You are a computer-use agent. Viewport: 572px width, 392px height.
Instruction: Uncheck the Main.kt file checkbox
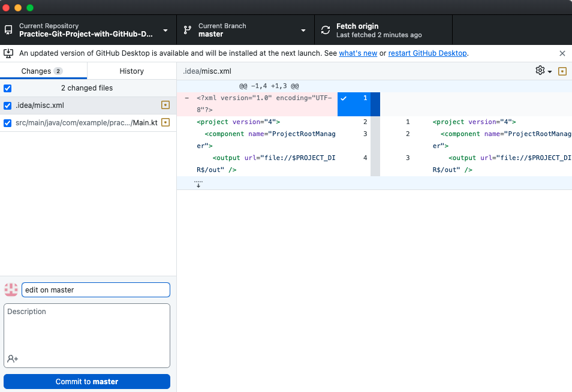[8, 123]
